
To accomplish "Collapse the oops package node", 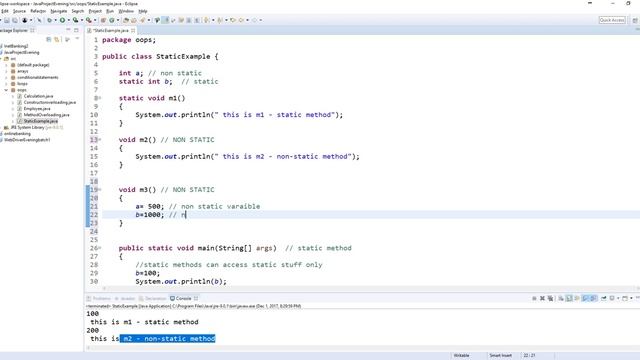I will [x=6, y=90].
